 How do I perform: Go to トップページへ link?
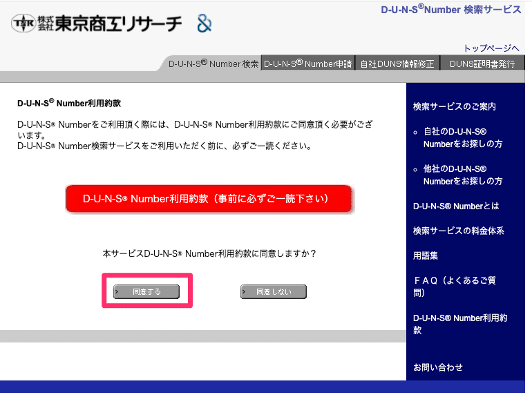tap(491, 48)
